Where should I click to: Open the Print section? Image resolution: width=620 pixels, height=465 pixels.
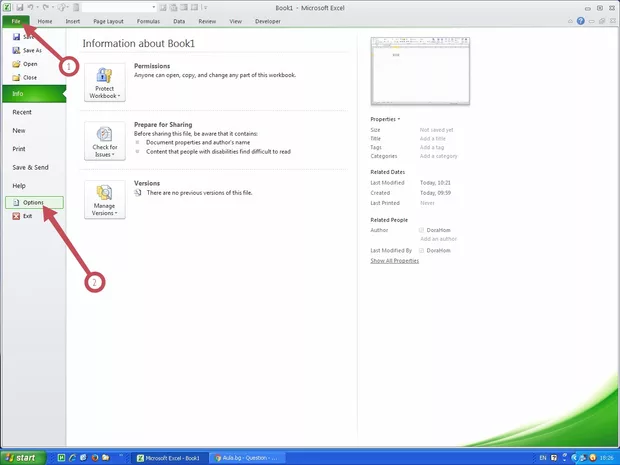pyautogui.click(x=19, y=149)
